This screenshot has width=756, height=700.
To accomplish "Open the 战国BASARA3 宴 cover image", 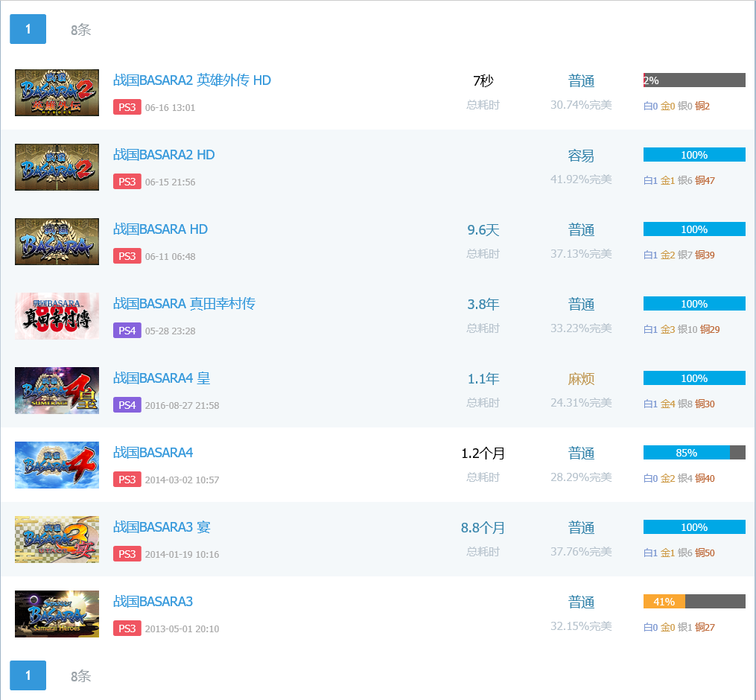I will [x=57, y=539].
